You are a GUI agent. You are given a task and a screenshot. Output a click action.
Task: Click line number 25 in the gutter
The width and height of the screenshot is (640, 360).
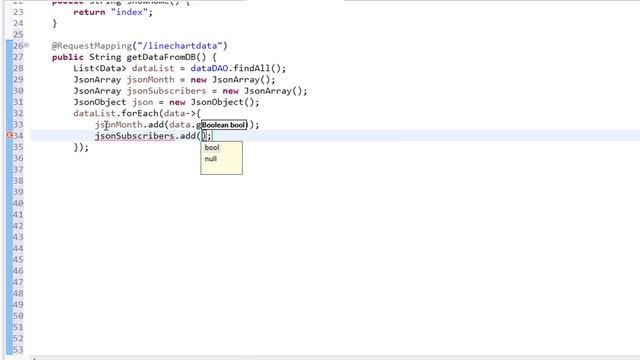[18, 34]
